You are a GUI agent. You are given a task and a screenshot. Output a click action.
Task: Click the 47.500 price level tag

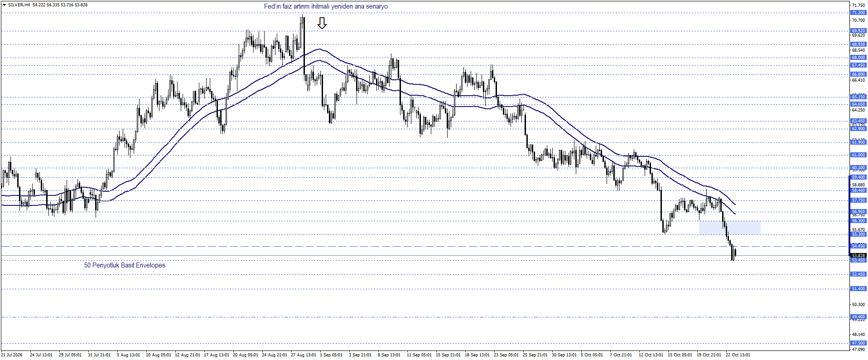pos(858,343)
